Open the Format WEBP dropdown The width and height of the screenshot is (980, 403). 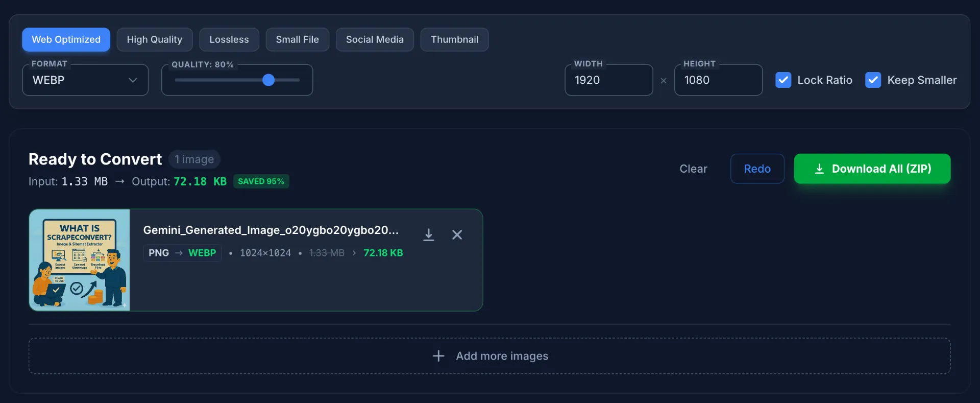pos(85,80)
